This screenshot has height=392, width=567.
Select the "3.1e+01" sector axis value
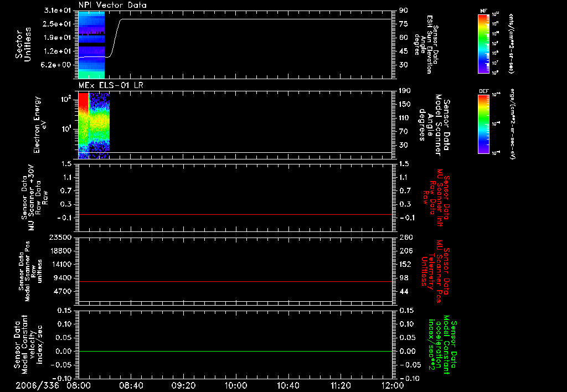[58, 11]
